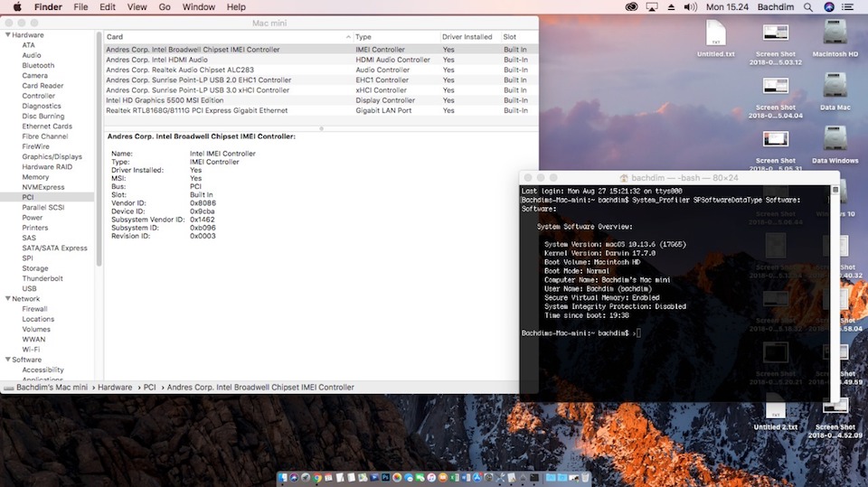
Task: Open Photoshop from the dock
Action: pyautogui.click(x=385, y=477)
